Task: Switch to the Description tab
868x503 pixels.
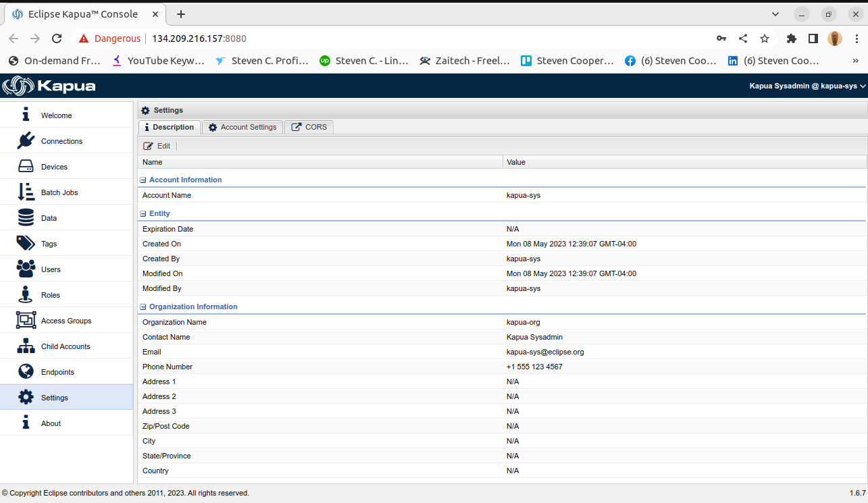Action: pos(170,127)
